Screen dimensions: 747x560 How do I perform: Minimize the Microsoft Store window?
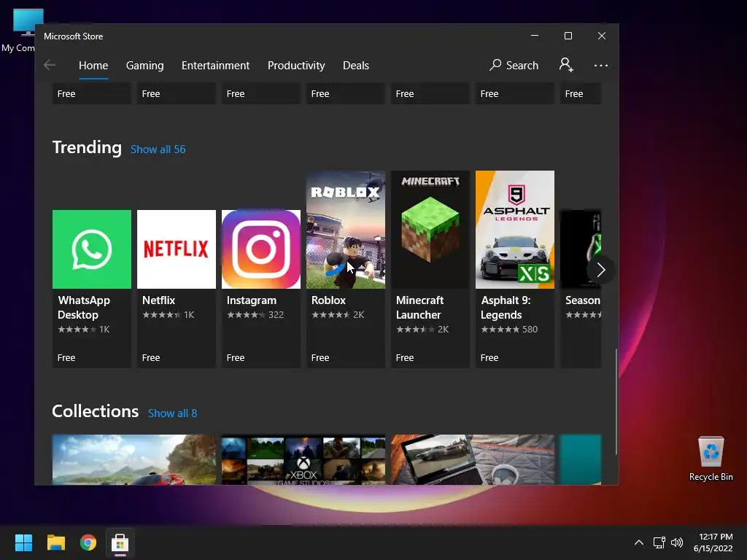[x=535, y=36]
